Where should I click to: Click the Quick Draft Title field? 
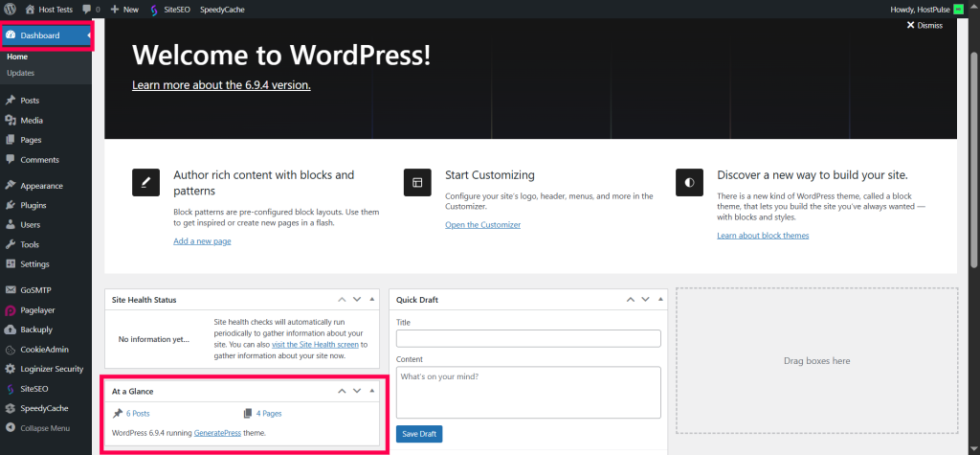[528, 338]
